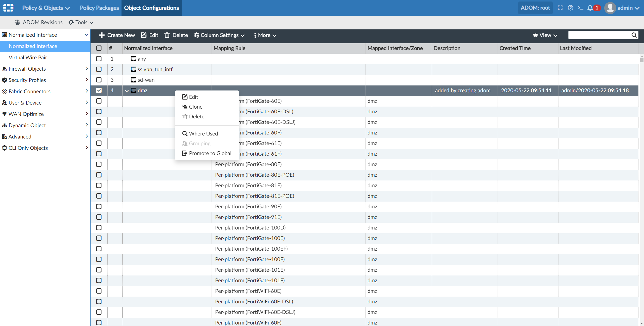Viewport: 644px width, 326px height.
Task: Check the box for sslvpn_tun_intf row
Action: [x=99, y=69]
